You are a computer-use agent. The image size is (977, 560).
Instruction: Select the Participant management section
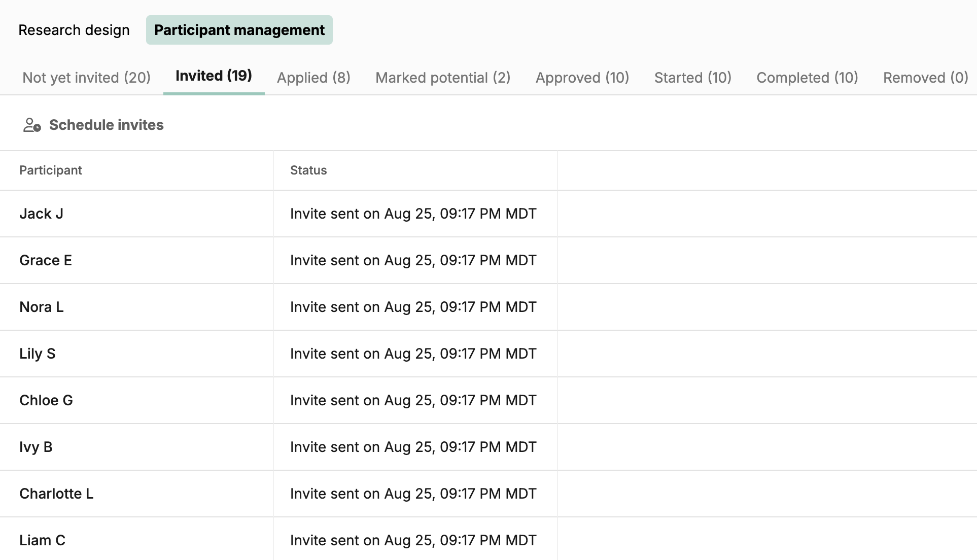(239, 30)
